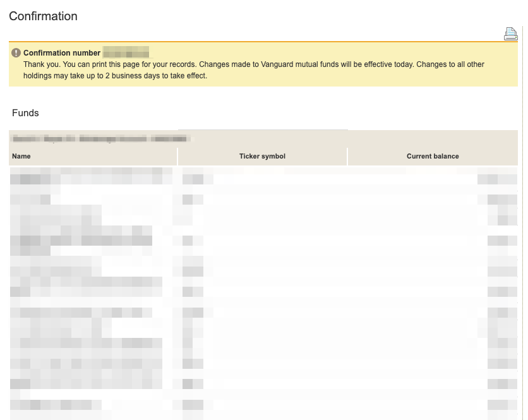Select the Funds section heading

pyautogui.click(x=25, y=113)
